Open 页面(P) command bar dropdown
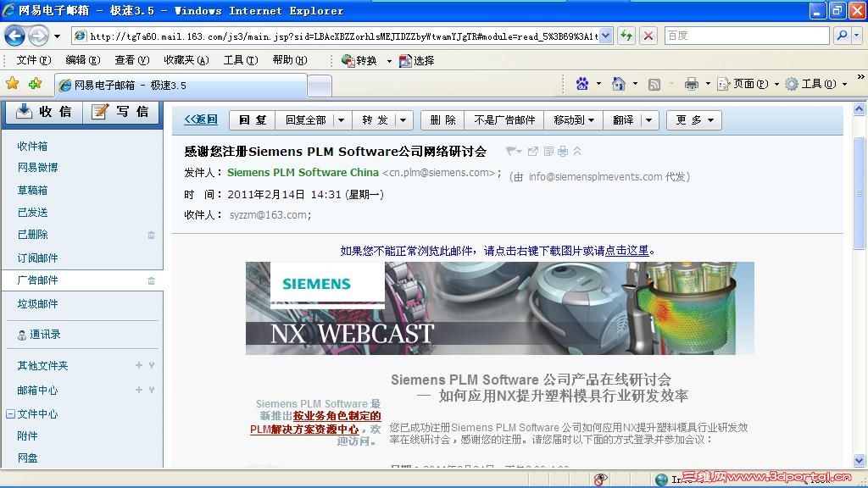 coord(748,84)
